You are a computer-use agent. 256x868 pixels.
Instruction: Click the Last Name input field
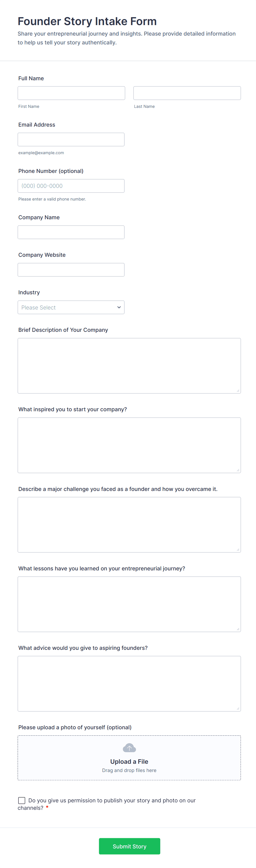point(187,93)
